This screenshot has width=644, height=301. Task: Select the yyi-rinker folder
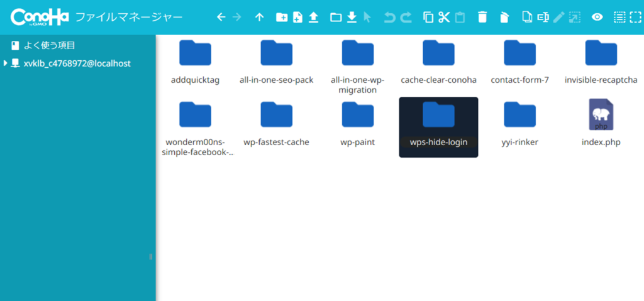[519, 124]
